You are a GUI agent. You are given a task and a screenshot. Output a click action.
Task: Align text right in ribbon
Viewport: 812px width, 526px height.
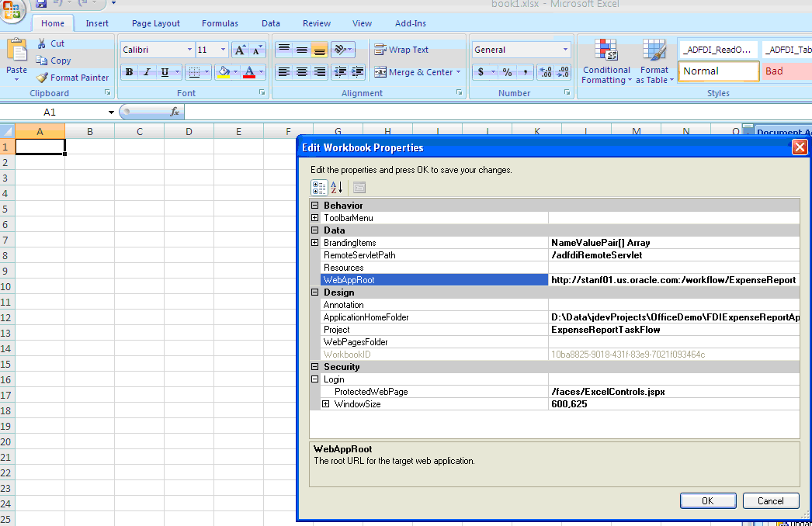(x=320, y=72)
